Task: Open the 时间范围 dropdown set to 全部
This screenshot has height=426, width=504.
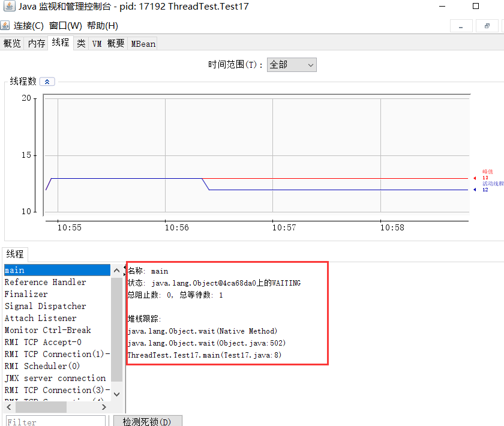Action: (292, 65)
